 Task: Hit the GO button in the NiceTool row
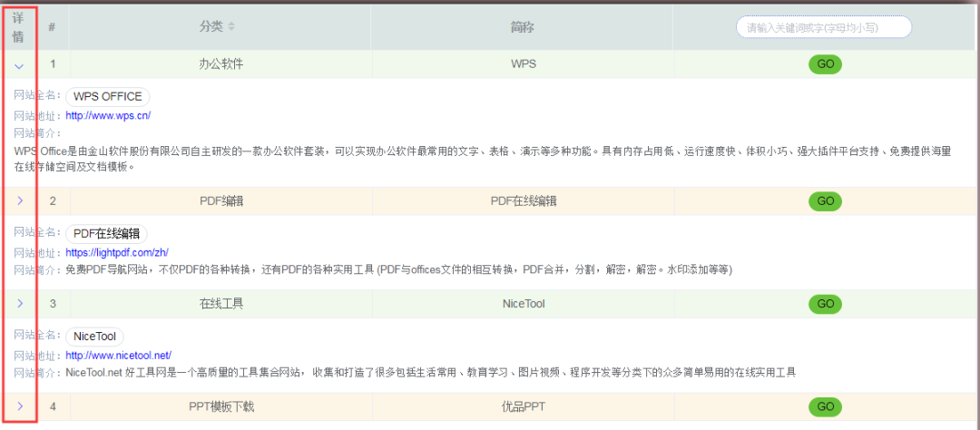[825, 303]
